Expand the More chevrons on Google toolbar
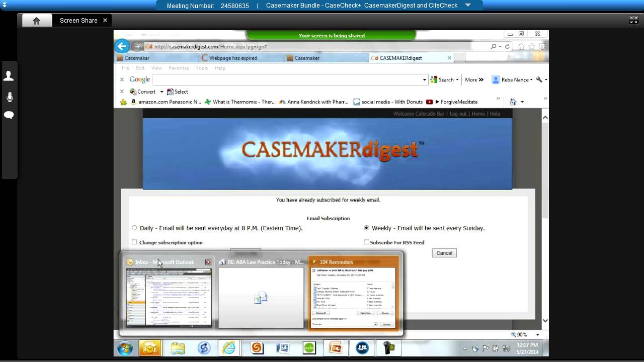 point(481,79)
